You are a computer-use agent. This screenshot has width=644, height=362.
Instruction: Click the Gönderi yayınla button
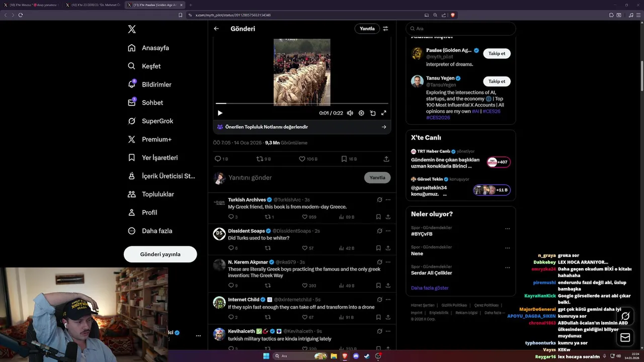(160, 254)
